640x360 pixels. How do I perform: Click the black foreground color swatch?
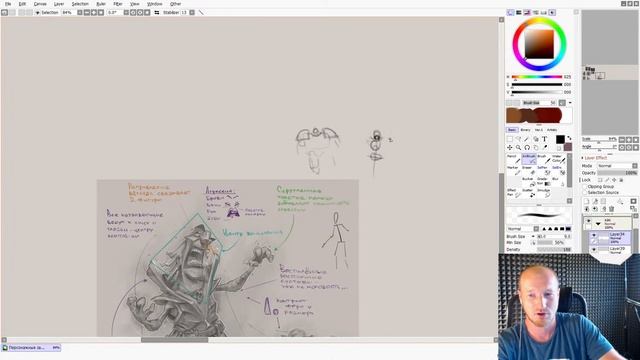tap(560, 140)
